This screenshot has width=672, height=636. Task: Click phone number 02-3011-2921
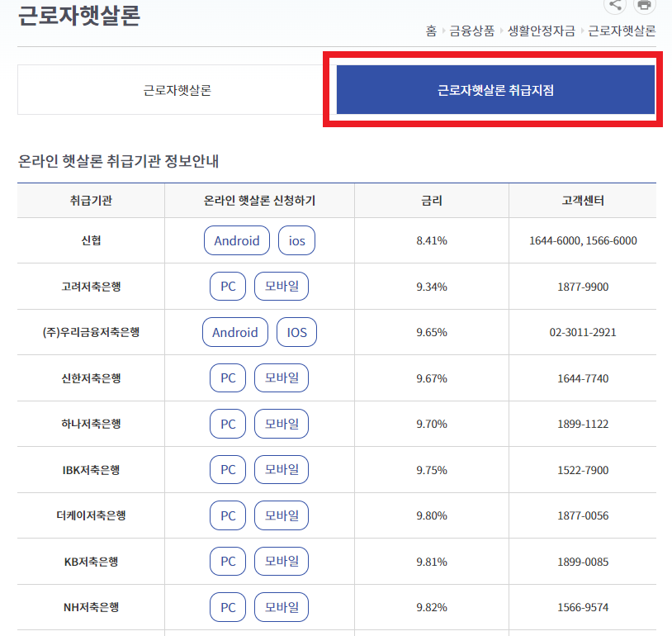(x=583, y=332)
